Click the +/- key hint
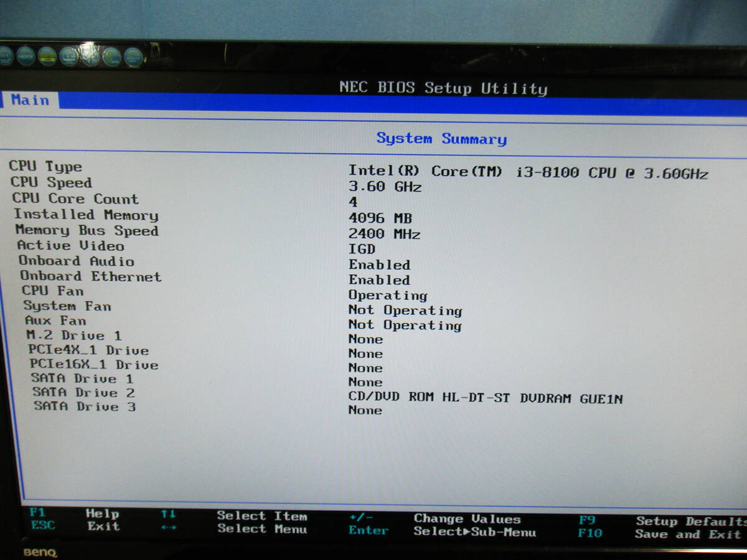The image size is (747, 560). tap(361, 518)
